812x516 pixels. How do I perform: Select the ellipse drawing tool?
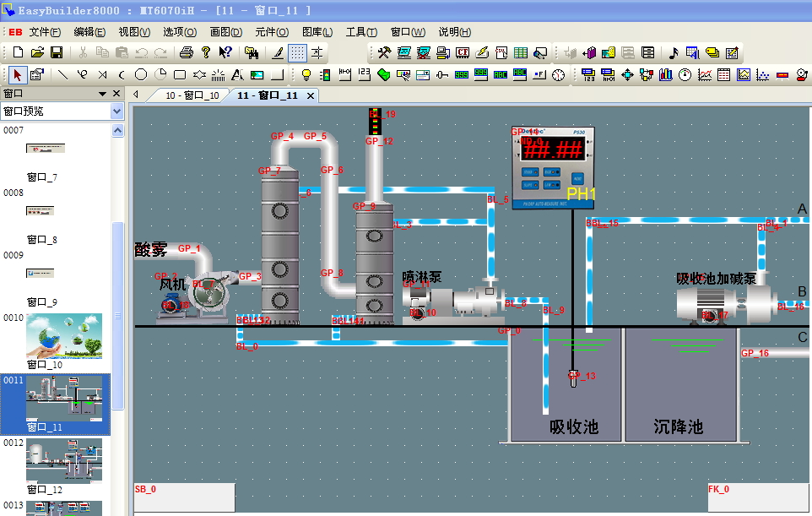click(x=141, y=74)
